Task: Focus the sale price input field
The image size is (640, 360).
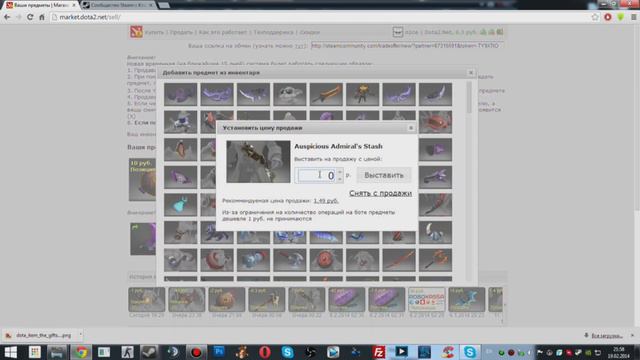Action: coord(316,176)
